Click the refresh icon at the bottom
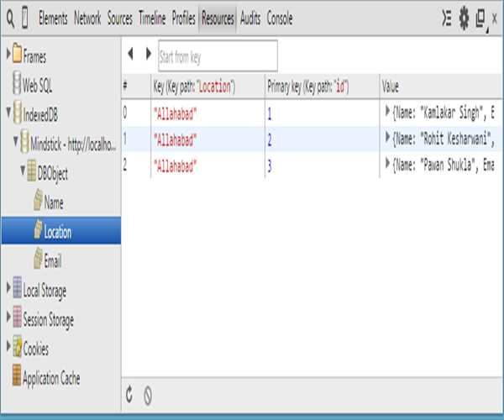The width and height of the screenshot is (504, 420). pos(129,392)
